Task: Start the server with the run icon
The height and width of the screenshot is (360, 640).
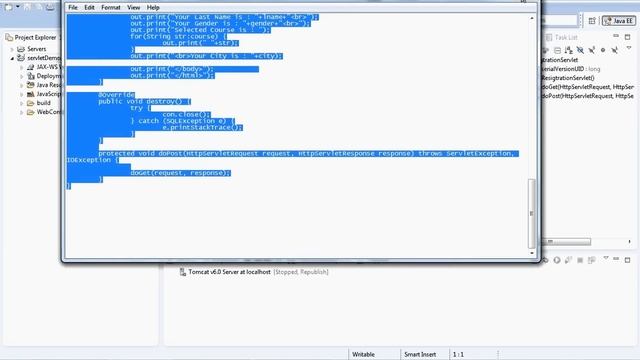Action: tap(557, 260)
